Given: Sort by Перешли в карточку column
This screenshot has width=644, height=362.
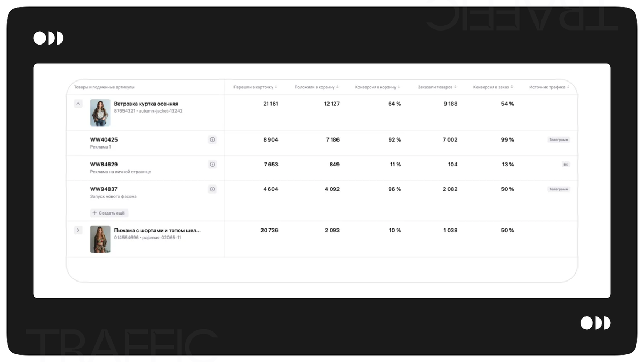Looking at the screenshot, I should click(255, 87).
